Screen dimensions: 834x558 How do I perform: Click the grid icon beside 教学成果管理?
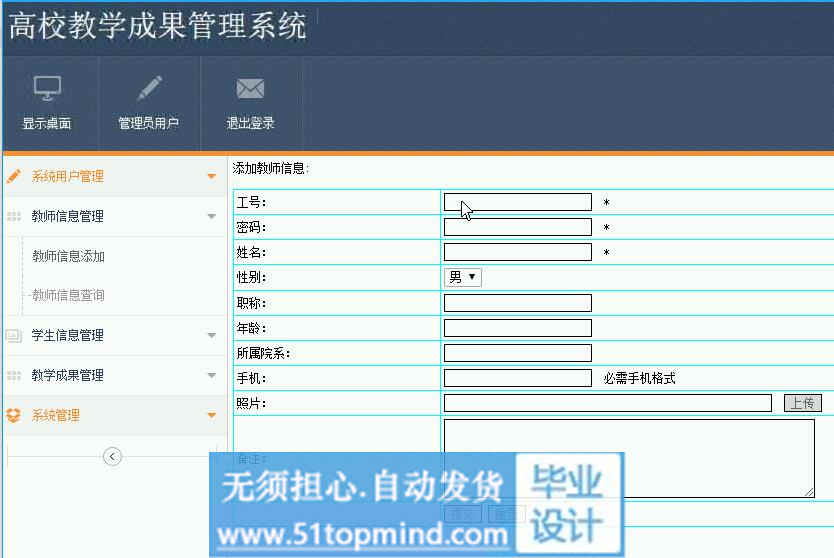(14, 376)
